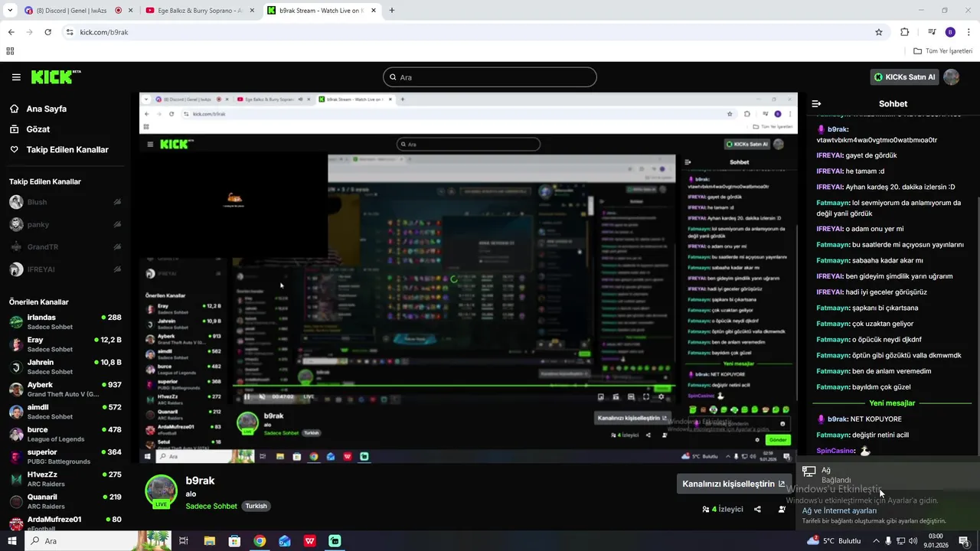Image resolution: width=980 pixels, height=551 pixels.
Task: Click the Sadece Sohbet category link
Action: [x=211, y=506]
